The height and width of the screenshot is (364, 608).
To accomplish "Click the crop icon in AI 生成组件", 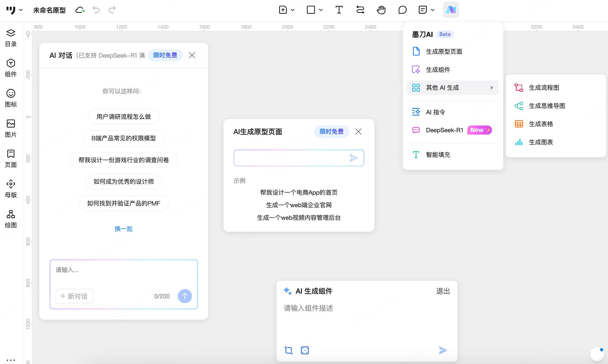I will pos(288,350).
